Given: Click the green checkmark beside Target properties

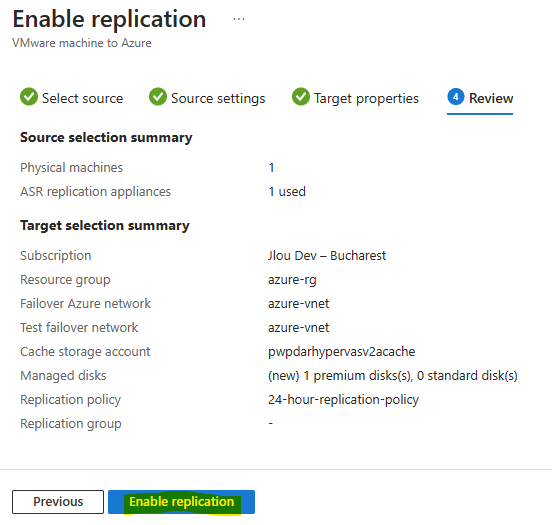Looking at the screenshot, I should point(301,96).
